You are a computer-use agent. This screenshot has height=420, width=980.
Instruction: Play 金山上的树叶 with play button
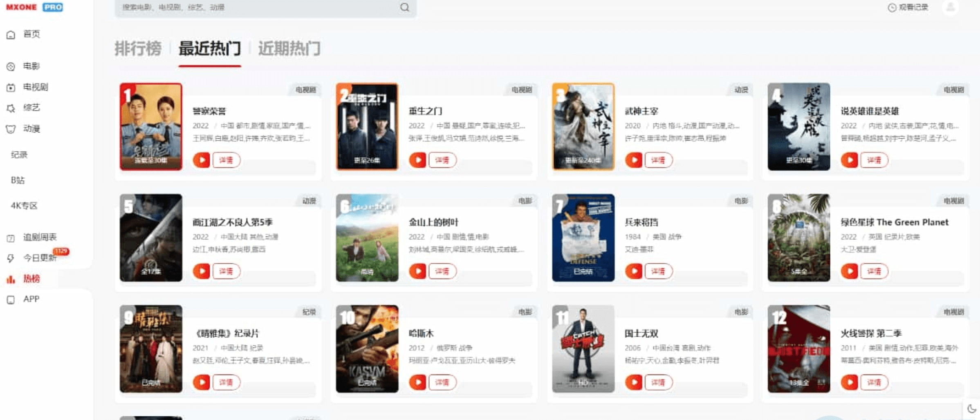pos(417,271)
